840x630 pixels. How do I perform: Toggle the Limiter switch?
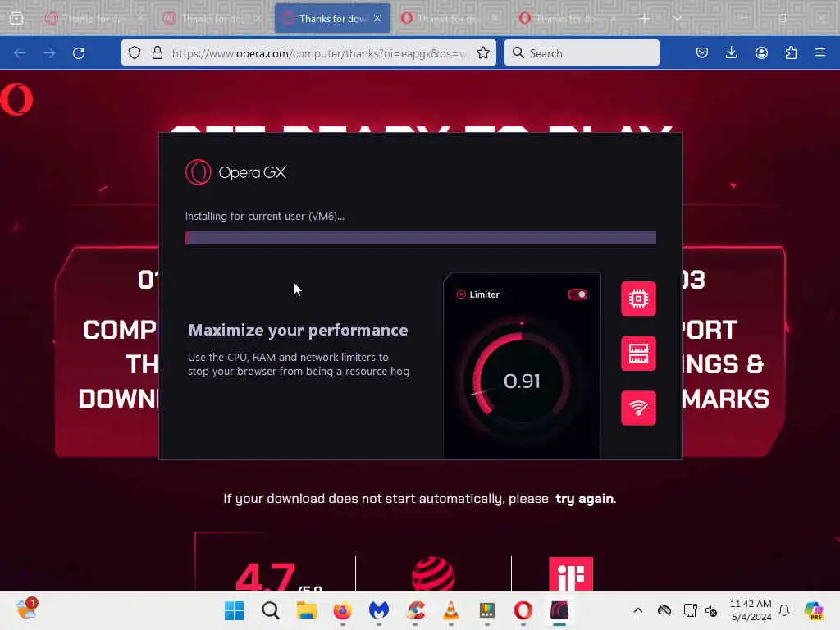(x=577, y=294)
